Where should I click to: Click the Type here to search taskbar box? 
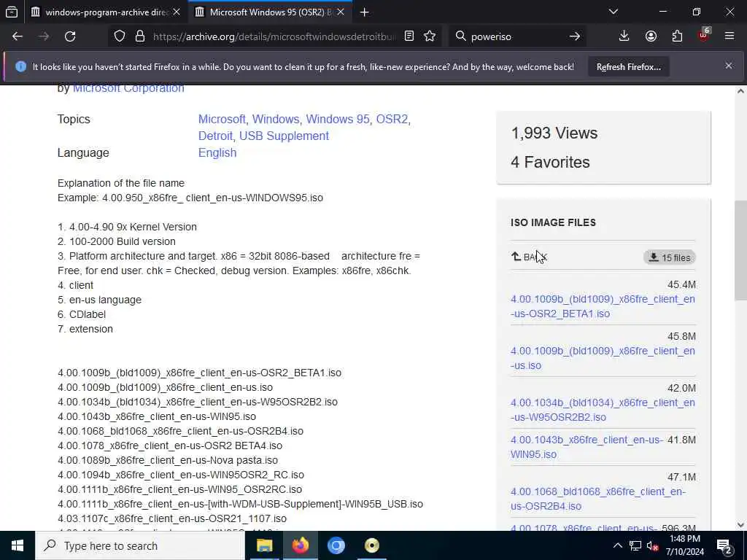[x=140, y=545]
